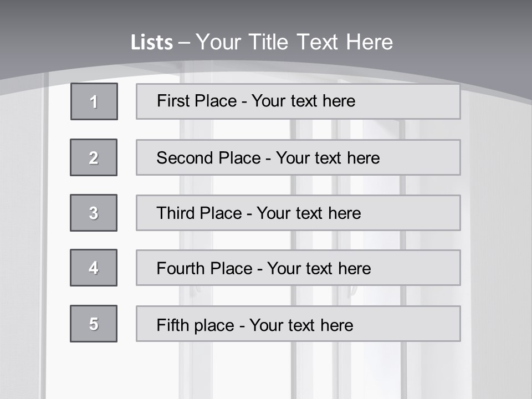Screen dimensions: 532x399
Task: Click the number 5 box
Action: pyautogui.click(x=94, y=324)
